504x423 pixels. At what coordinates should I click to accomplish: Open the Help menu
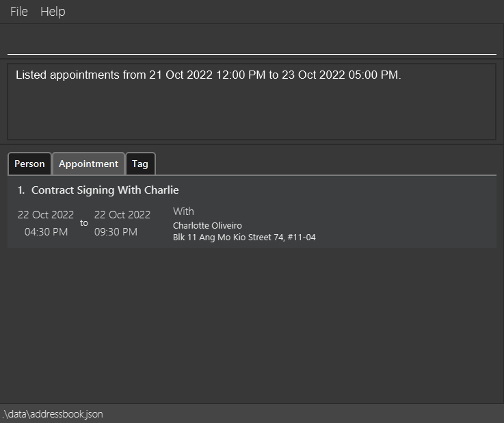point(53,12)
